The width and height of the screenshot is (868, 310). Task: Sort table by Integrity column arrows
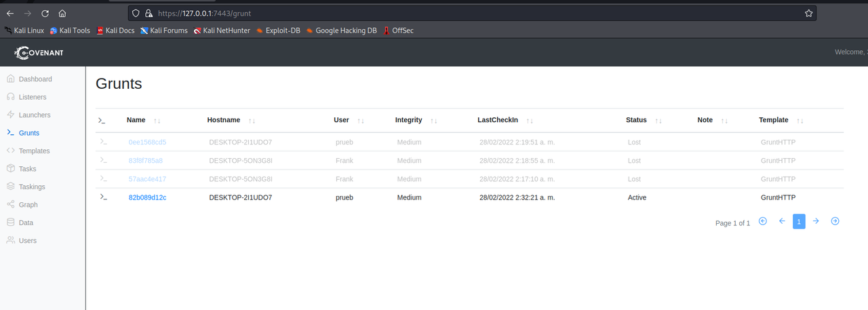[433, 121]
